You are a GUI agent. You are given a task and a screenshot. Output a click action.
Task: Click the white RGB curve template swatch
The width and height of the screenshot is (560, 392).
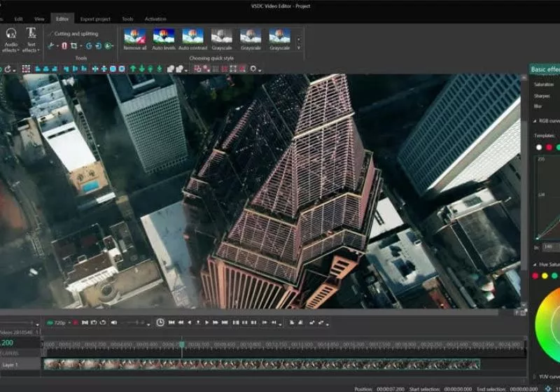point(538,147)
